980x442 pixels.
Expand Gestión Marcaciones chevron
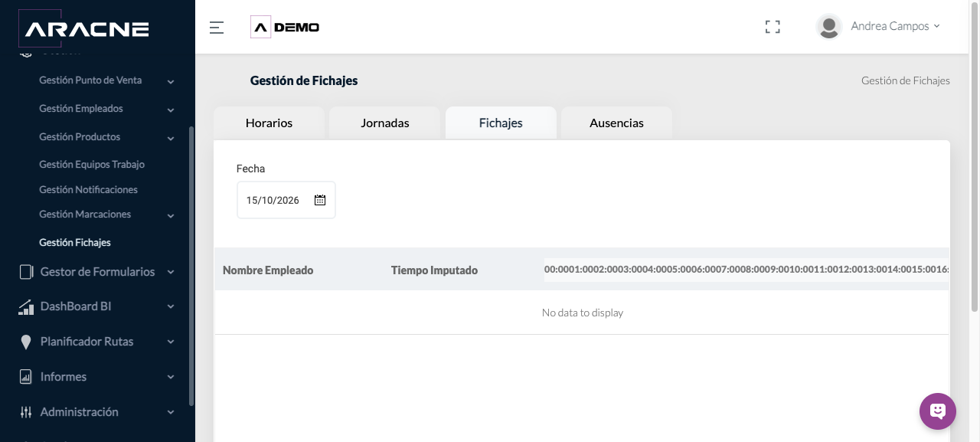(171, 215)
